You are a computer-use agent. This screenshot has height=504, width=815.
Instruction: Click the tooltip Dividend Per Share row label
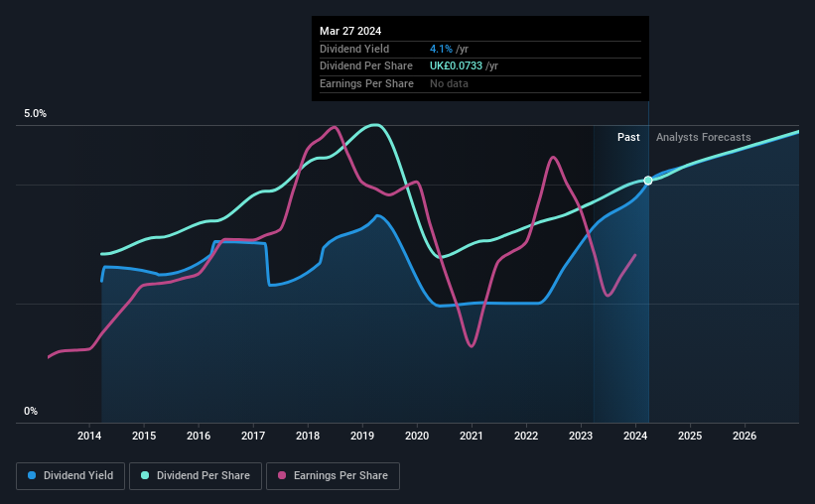pyautogui.click(x=366, y=66)
